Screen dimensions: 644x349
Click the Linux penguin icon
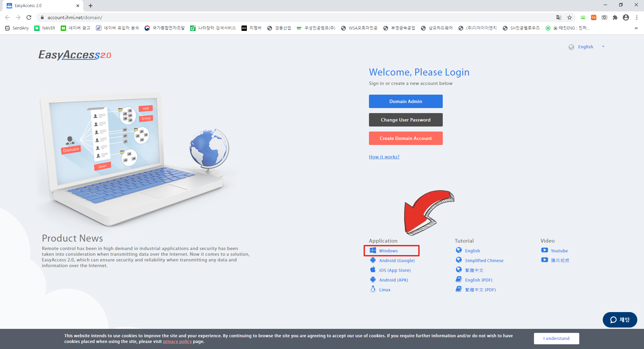click(x=373, y=289)
